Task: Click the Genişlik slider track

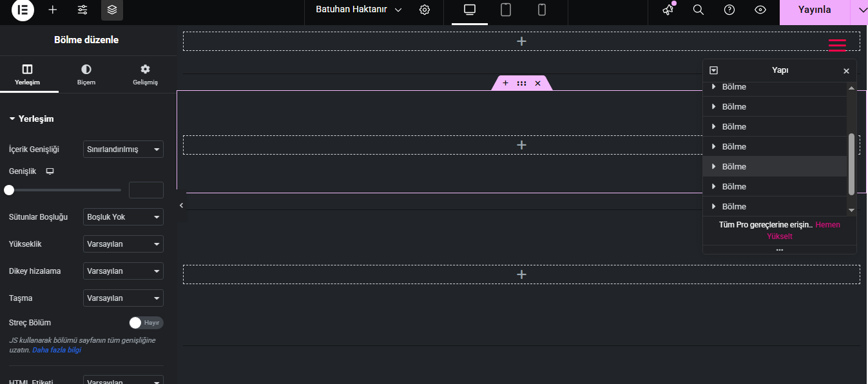Action: [65, 190]
